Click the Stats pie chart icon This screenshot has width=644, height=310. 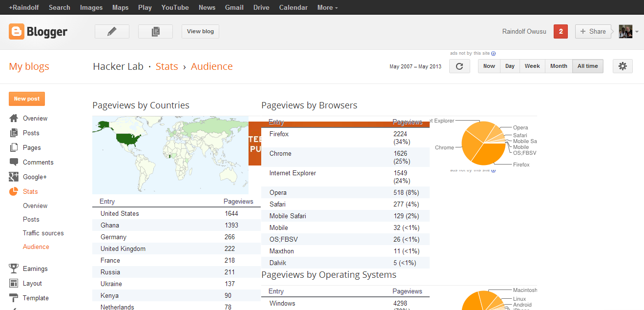click(x=14, y=191)
